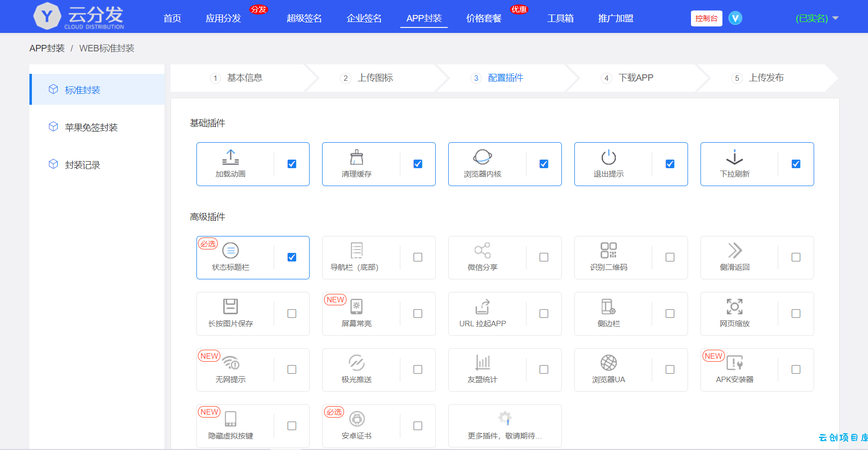Check the APK安装器 checkbox

(796, 369)
